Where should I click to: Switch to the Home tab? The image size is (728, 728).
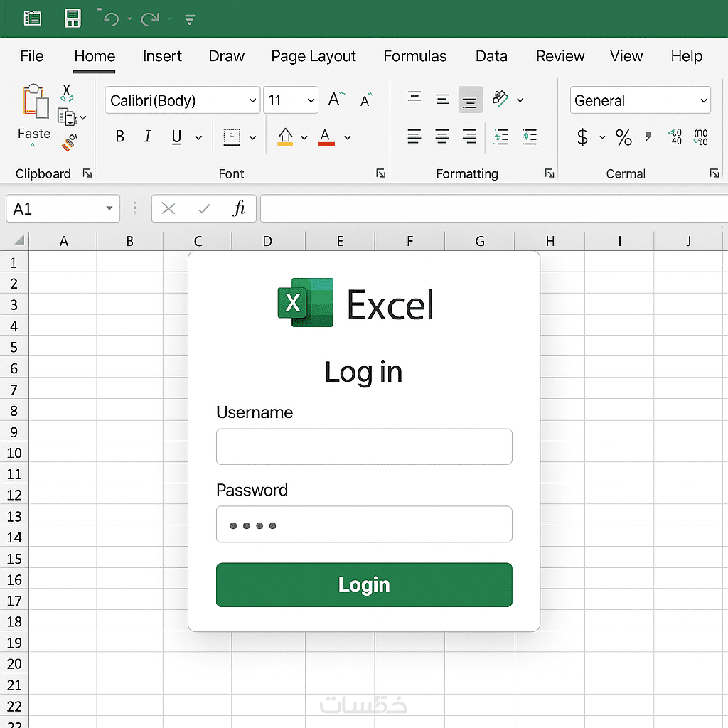(x=95, y=56)
